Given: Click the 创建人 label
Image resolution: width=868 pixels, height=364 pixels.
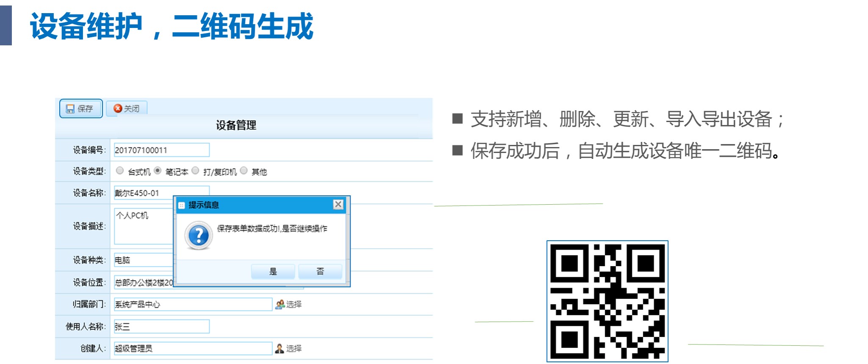Looking at the screenshot, I should pyautogui.click(x=94, y=348).
